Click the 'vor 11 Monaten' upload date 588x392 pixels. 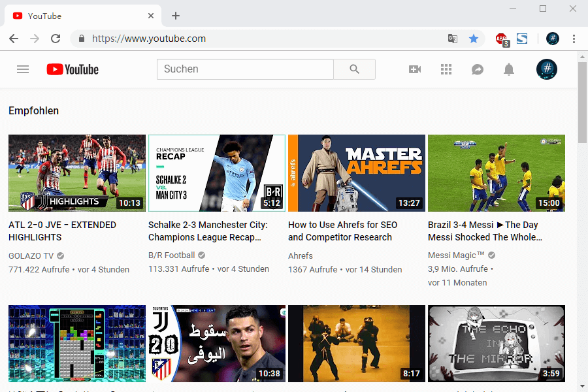click(457, 283)
